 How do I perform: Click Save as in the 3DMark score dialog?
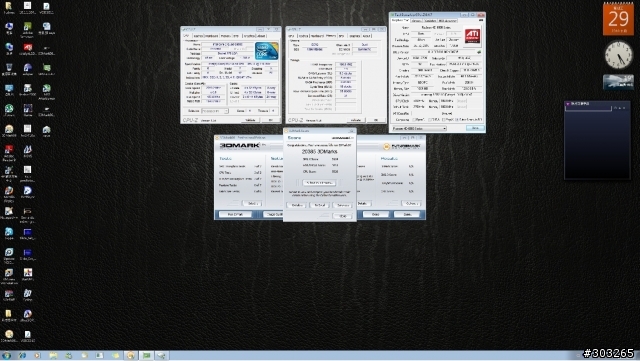[x=342, y=205]
